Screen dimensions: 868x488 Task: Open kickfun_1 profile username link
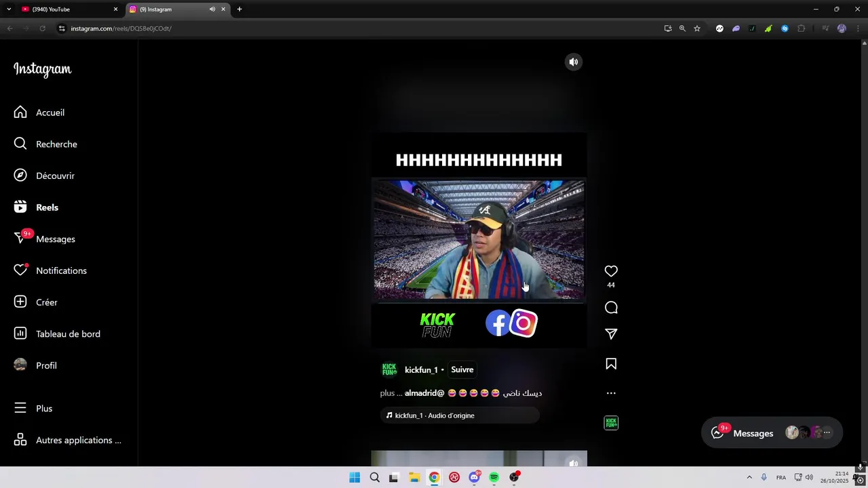point(421,370)
